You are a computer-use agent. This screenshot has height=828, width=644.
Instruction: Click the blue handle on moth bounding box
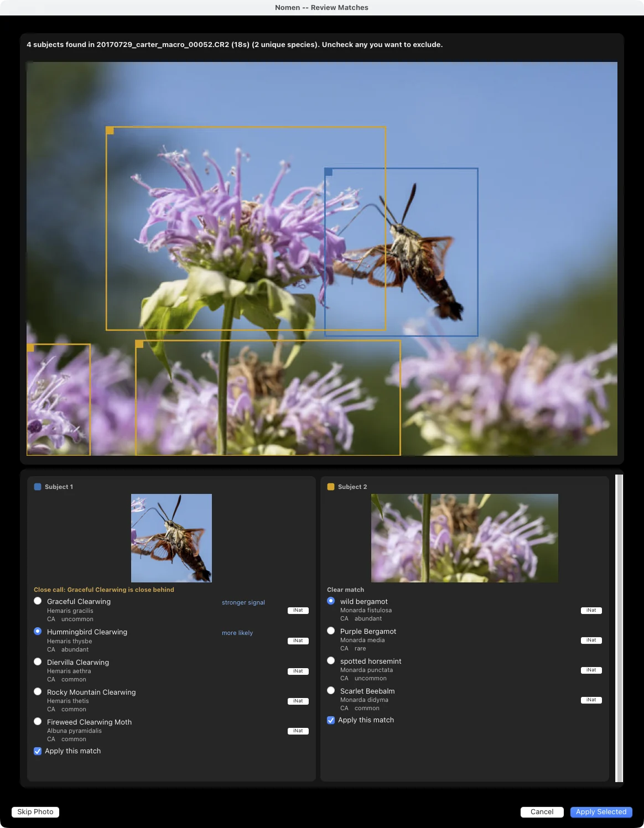point(329,172)
